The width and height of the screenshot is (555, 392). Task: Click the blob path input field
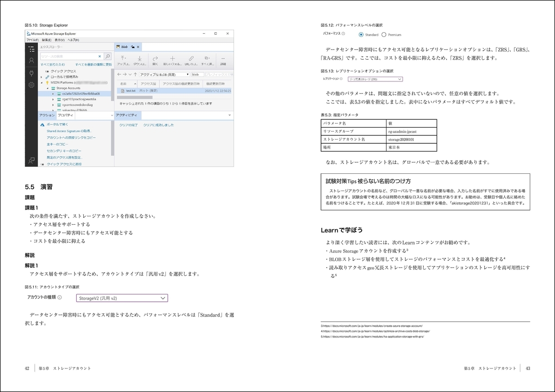pos(197,74)
